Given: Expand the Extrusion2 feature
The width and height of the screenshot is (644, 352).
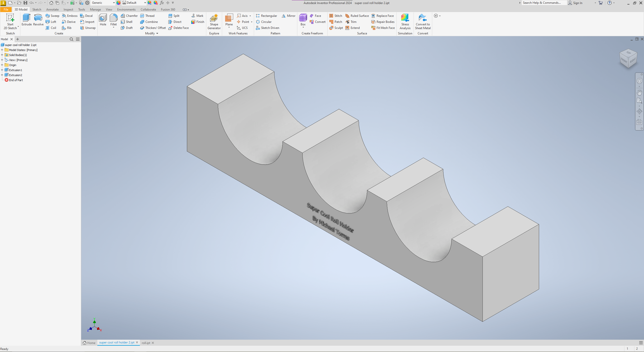Looking at the screenshot, I should pos(2,75).
